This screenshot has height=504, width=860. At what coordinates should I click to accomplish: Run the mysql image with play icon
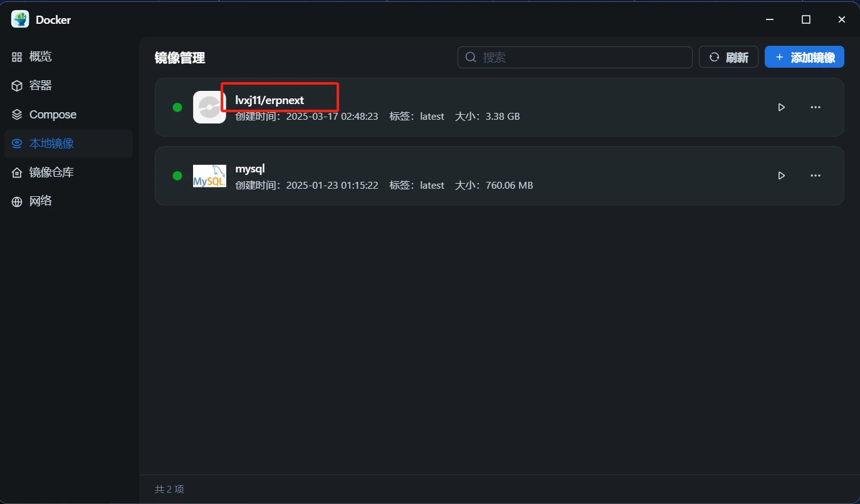coord(782,176)
